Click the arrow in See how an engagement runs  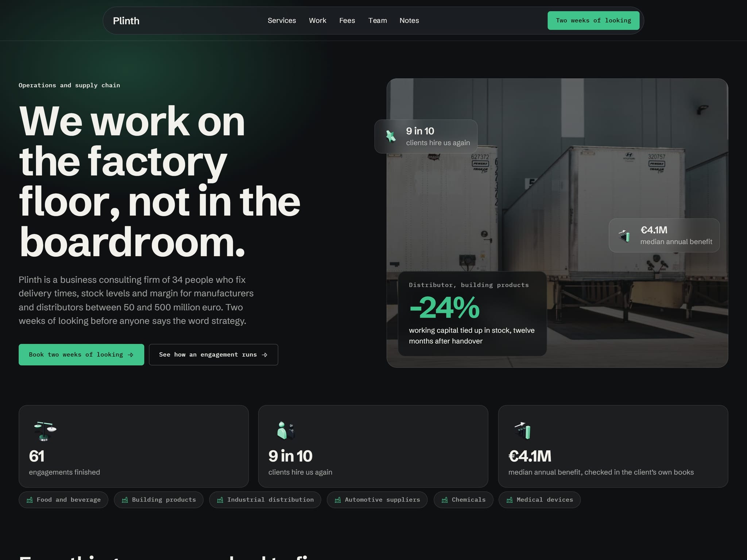click(x=265, y=355)
